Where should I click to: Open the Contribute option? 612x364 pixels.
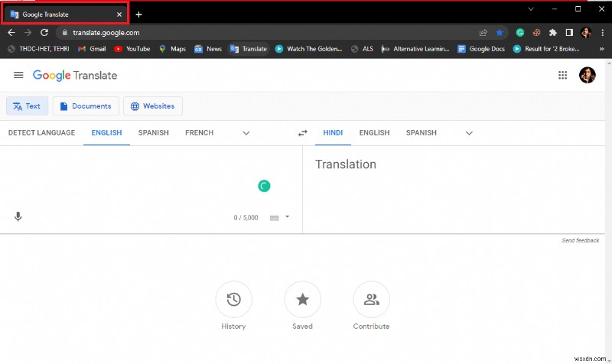point(371,300)
